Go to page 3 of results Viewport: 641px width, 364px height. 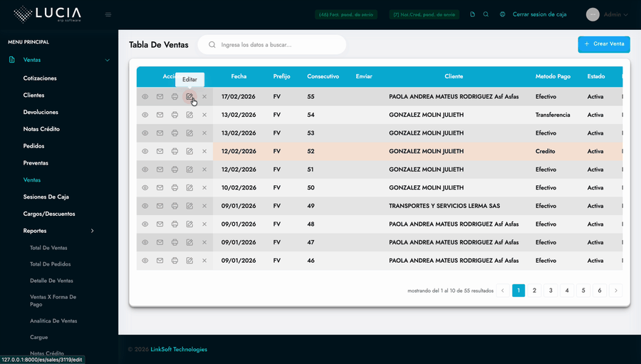(x=551, y=291)
